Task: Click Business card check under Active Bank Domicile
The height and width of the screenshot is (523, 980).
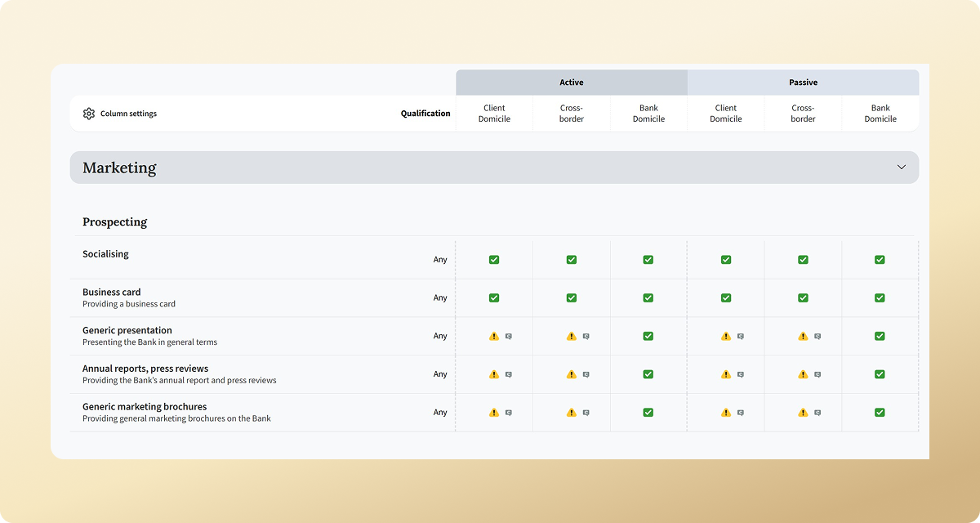Action: 648,298
